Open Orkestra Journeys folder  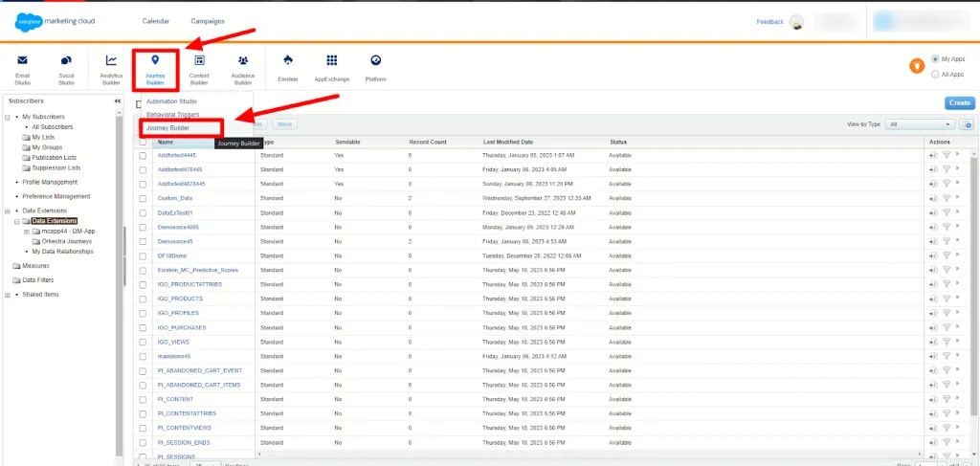(61, 241)
